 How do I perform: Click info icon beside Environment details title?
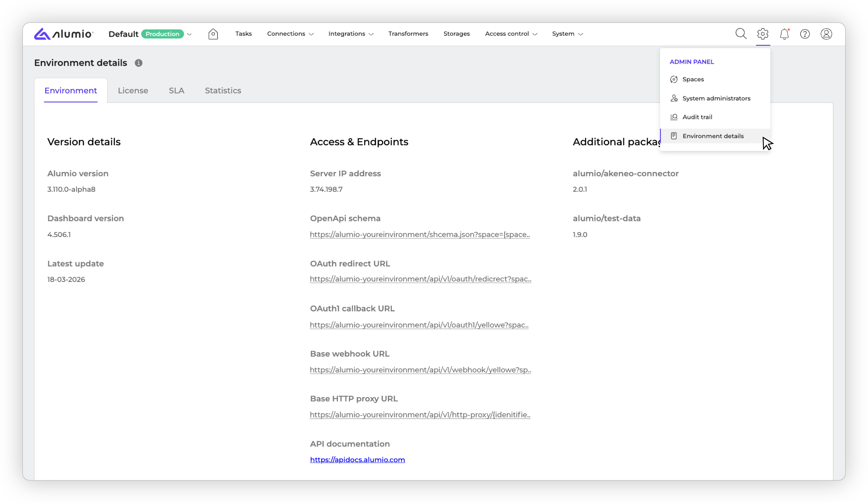click(x=139, y=63)
